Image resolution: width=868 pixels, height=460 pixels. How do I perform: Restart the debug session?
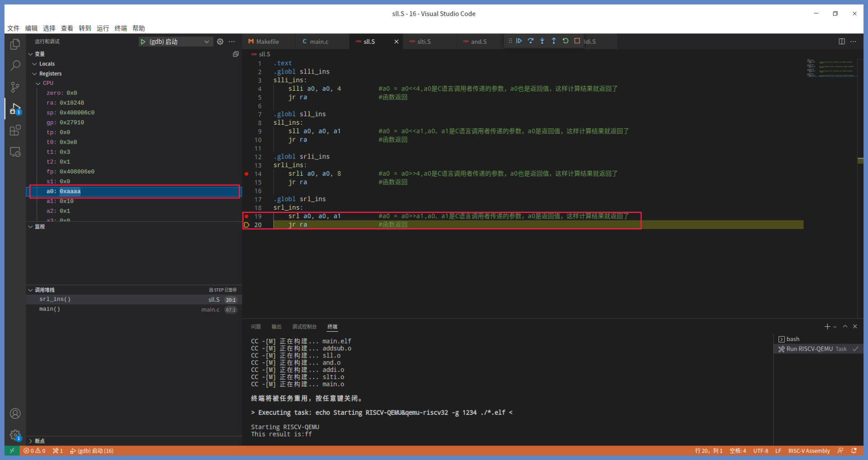point(566,41)
